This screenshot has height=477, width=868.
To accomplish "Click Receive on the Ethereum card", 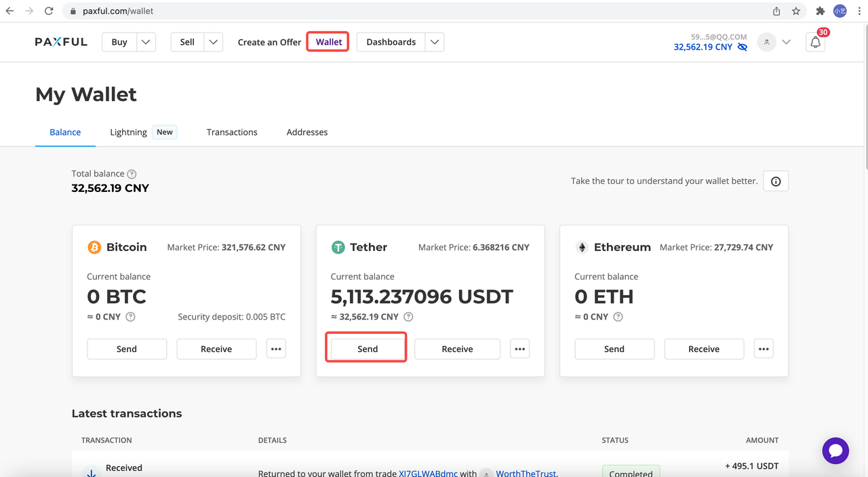I will click(x=704, y=349).
